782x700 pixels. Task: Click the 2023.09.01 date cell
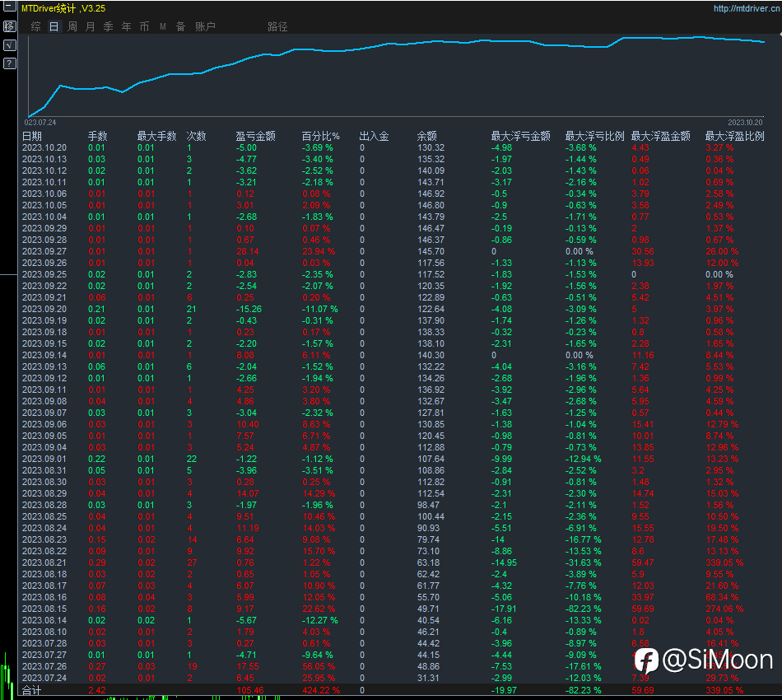(44, 459)
